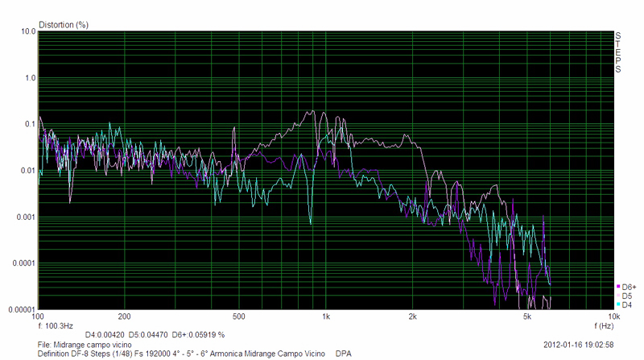The height and width of the screenshot is (360, 644).
Task: Click the 0.0001 y-axis value
Action: pos(24,263)
